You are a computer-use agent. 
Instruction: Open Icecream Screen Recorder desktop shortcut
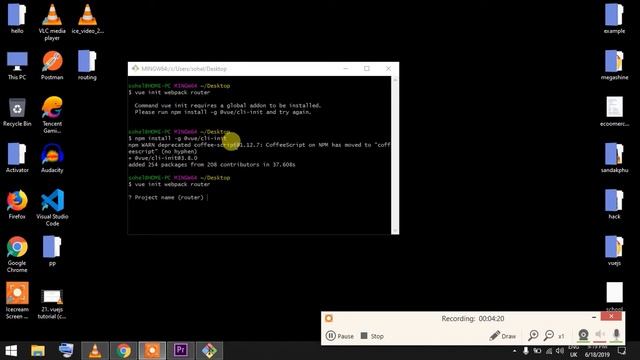pos(17,300)
